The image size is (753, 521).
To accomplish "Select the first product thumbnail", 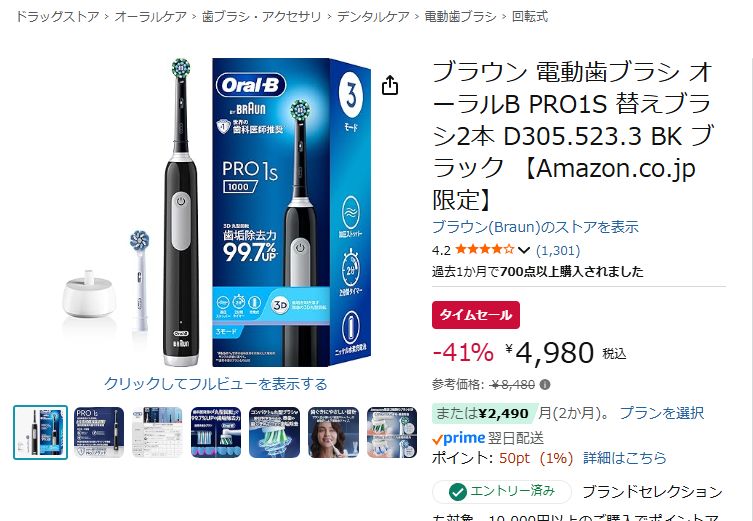I will coord(40,432).
